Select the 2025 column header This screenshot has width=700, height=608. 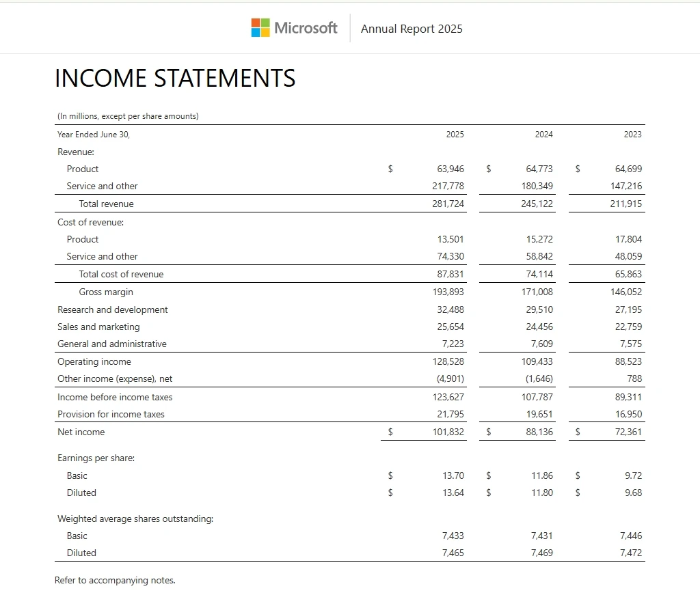coord(455,135)
